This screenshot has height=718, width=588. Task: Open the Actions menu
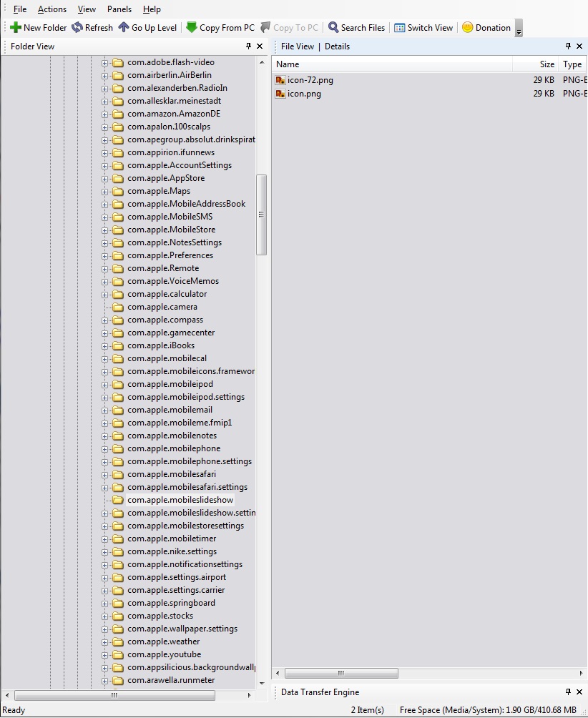(x=52, y=9)
